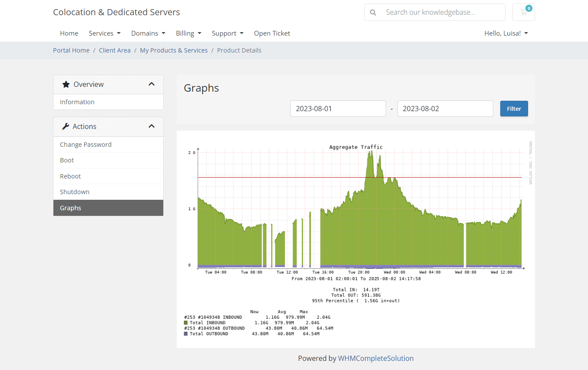Viewport: 588px width, 370px height.
Task: Open the Services dropdown menu
Action: pyautogui.click(x=104, y=33)
